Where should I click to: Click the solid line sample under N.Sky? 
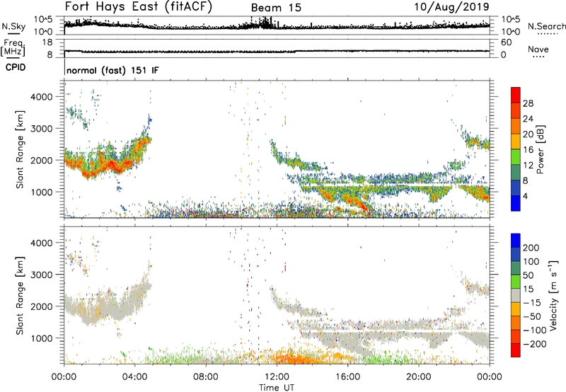tap(13, 33)
